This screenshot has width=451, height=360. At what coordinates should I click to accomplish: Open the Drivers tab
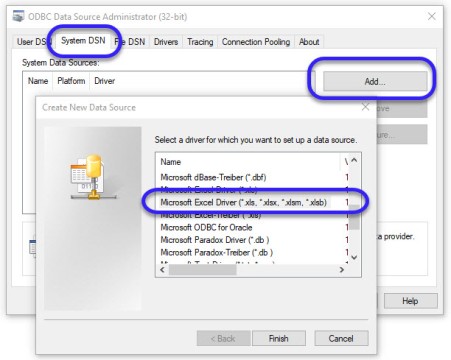(166, 42)
